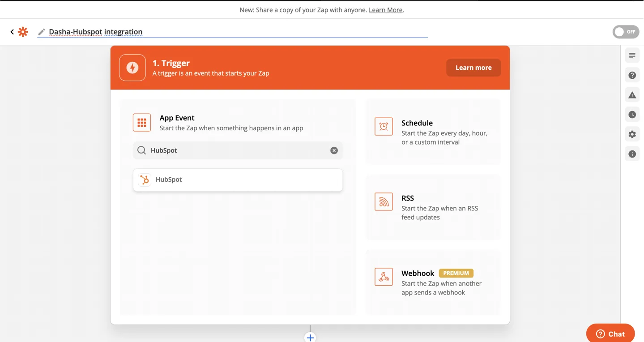644x342 pixels.
Task: Clear the HubSpot search text
Action: (334, 150)
